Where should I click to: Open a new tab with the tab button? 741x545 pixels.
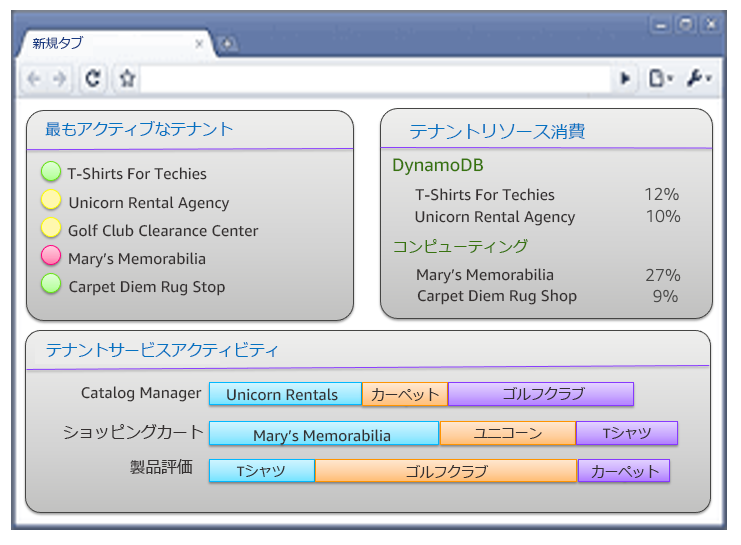(228, 44)
